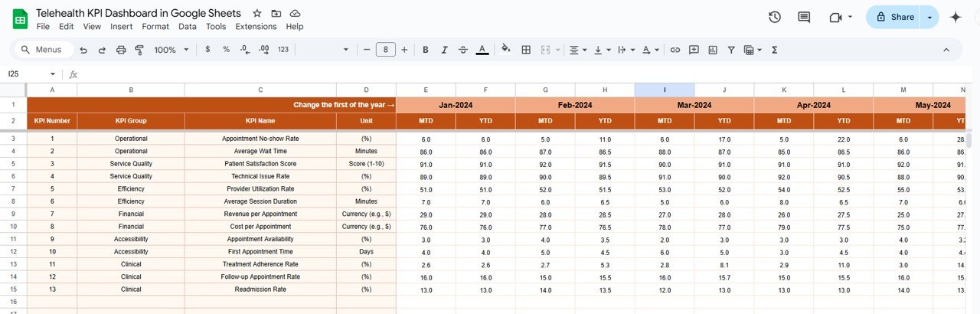Toggle bold formatting
Screen dimensions: 980x314
(425, 50)
